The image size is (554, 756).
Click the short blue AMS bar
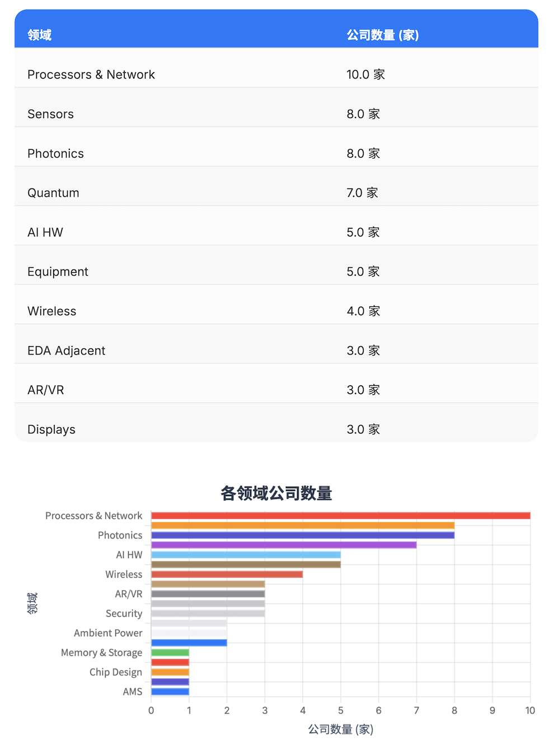pyautogui.click(x=170, y=692)
